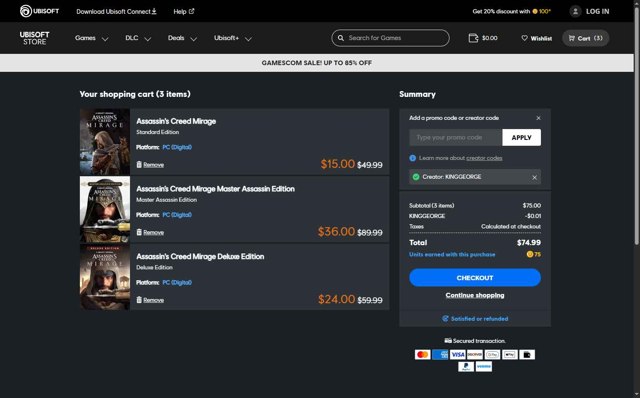
Task: Click the APPLY promo button
Action: pos(522,138)
